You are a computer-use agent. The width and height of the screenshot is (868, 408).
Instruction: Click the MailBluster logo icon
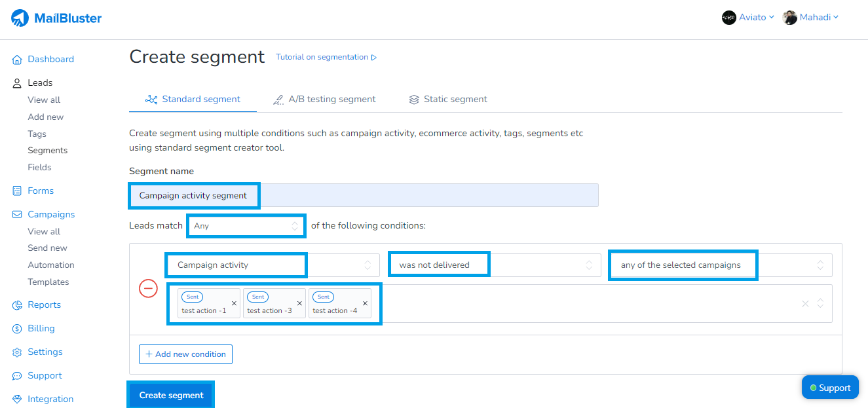pos(20,18)
